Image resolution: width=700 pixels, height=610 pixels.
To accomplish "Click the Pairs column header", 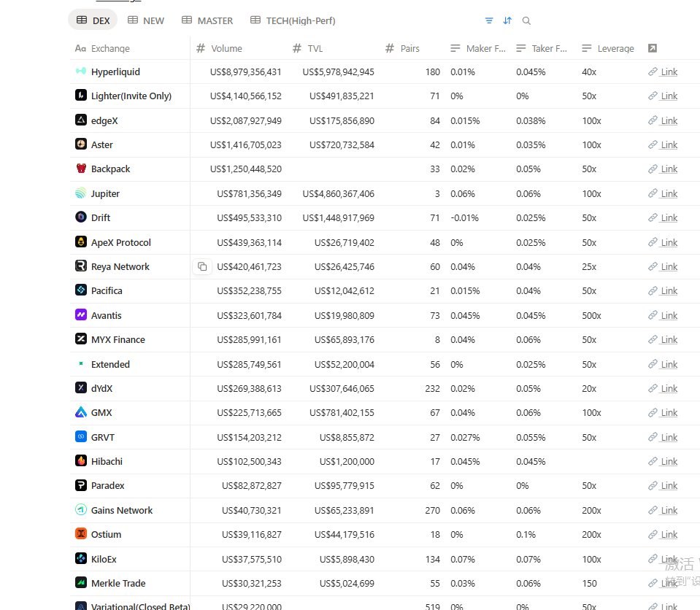I will [x=409, y=48].
